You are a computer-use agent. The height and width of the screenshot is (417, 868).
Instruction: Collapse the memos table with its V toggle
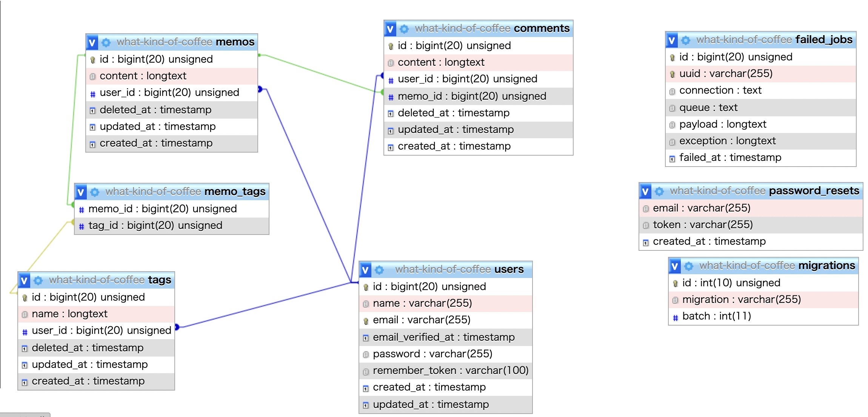(92, 42)
